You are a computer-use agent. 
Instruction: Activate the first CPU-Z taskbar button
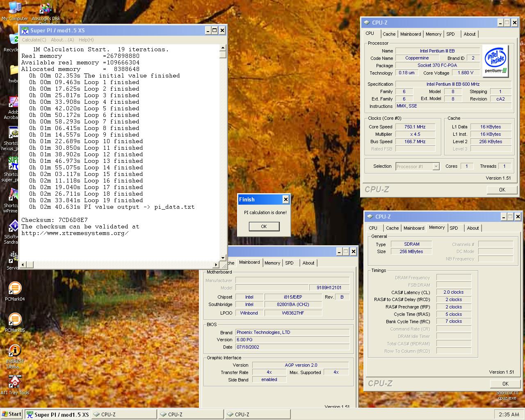tap(124, 415)
